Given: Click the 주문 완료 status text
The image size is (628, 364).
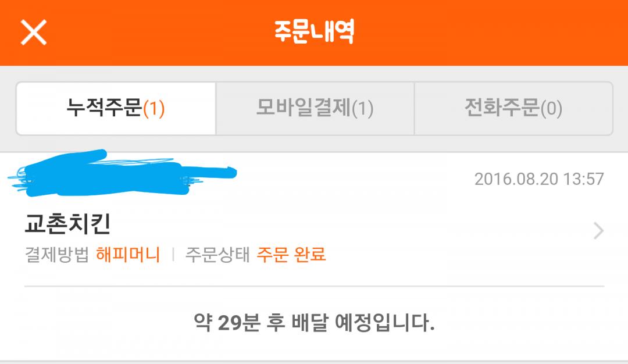Looking at the screenshot, I should [291, 255].
